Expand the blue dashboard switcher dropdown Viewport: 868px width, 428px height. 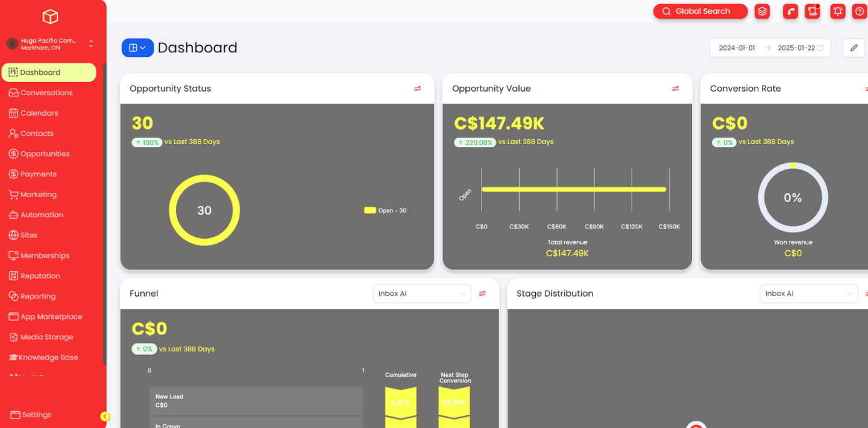pos(137,48)
